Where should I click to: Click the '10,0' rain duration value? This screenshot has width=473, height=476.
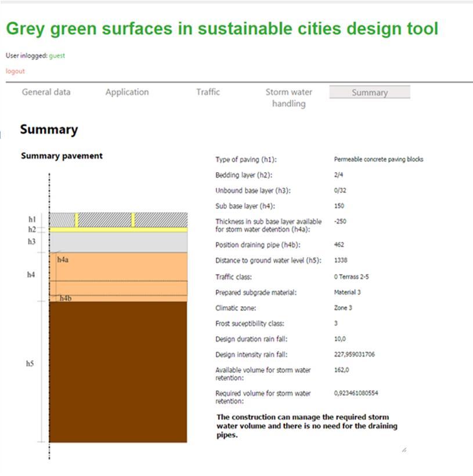pos(340,339)
